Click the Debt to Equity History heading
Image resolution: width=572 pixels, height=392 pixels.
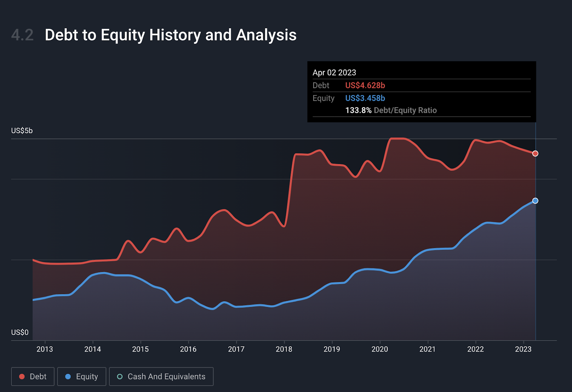171,35
